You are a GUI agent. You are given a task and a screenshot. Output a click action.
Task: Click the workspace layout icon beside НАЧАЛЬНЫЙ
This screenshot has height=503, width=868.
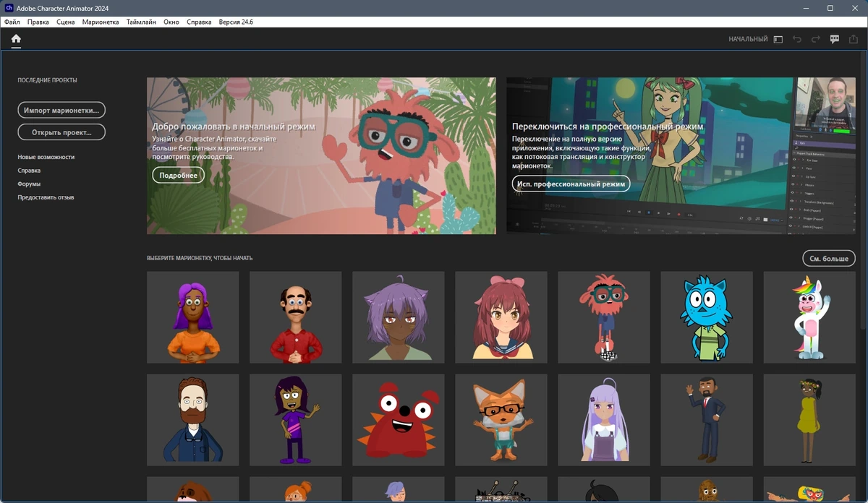coord(778,39)
